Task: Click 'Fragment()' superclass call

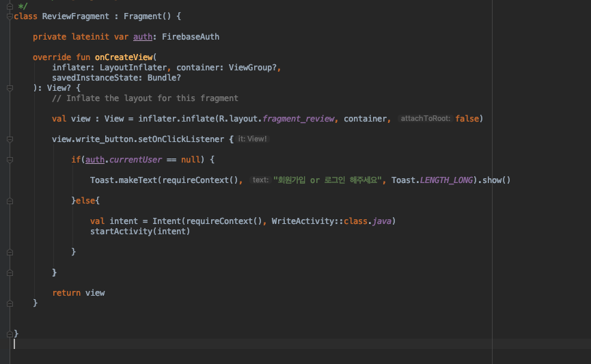Action: pos(148,16)
